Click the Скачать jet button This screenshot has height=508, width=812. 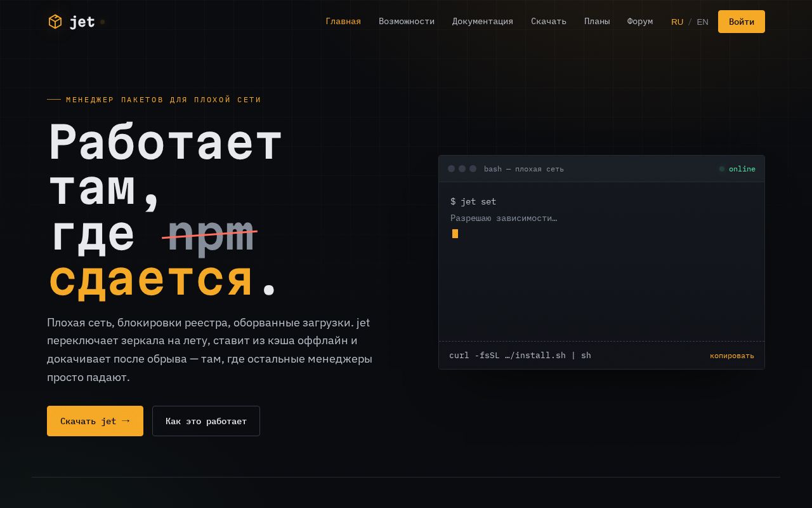(x=95, y=421)
